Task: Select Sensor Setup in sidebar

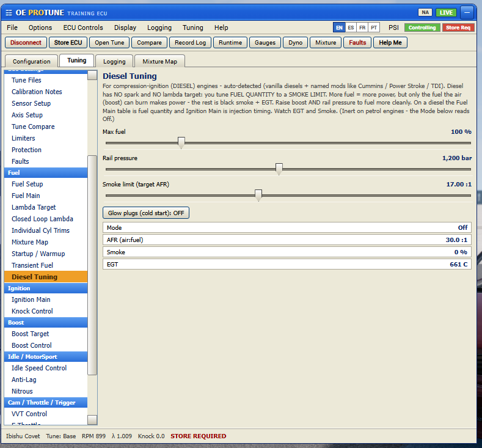Action: point(46,103)
